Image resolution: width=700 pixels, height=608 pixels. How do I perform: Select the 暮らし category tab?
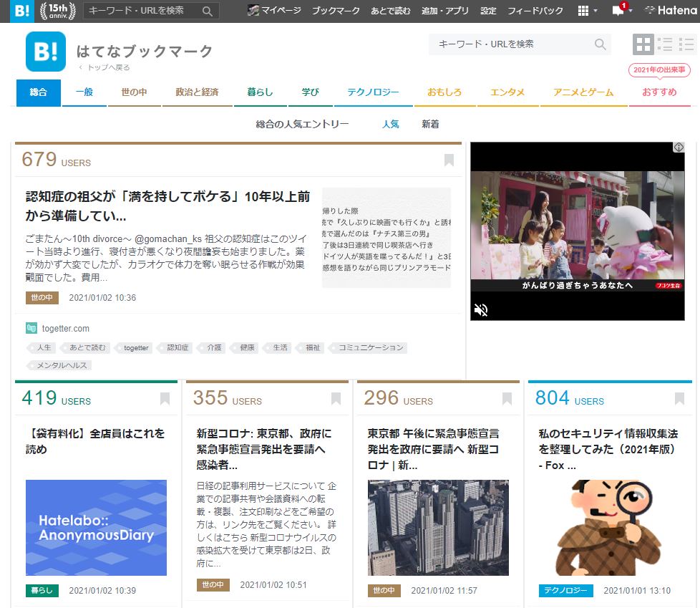point(260,92)
